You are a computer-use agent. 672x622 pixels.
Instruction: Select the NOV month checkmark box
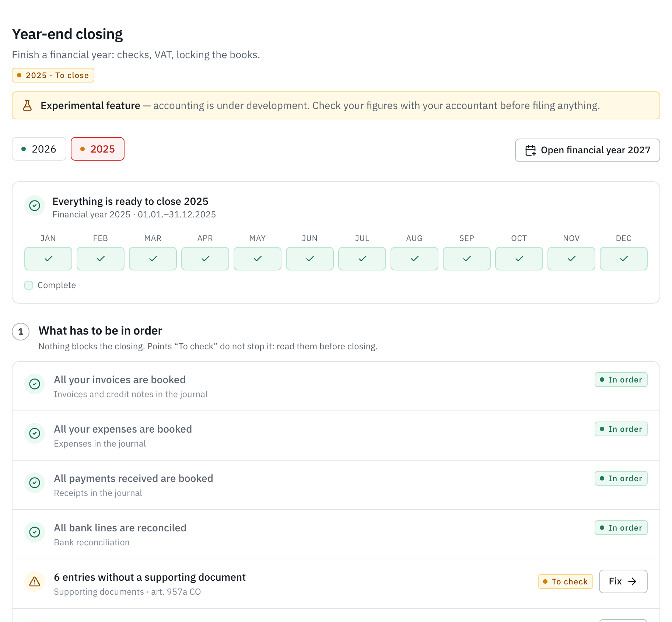pyautogui.click(x=571, y=259)
